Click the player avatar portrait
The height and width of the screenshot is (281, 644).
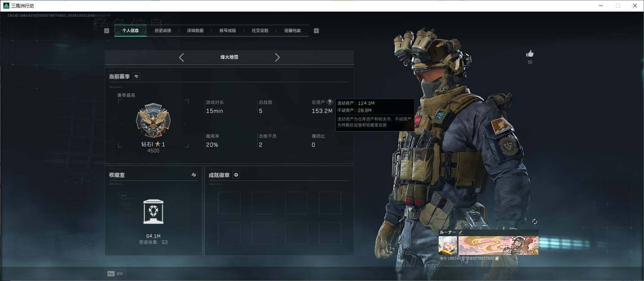tap(448, 245)
